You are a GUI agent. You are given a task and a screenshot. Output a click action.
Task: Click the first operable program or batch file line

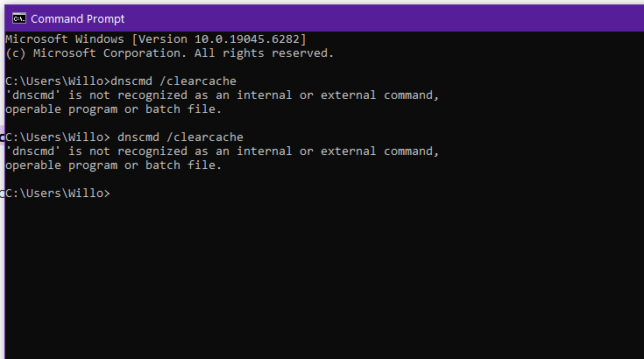tap(113, 109)
